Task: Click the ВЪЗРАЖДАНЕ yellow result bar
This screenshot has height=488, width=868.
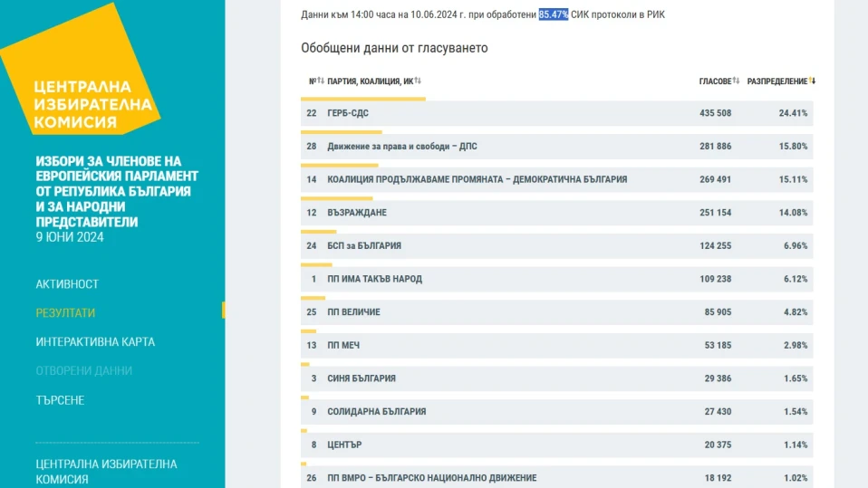Action: (337, 198)
